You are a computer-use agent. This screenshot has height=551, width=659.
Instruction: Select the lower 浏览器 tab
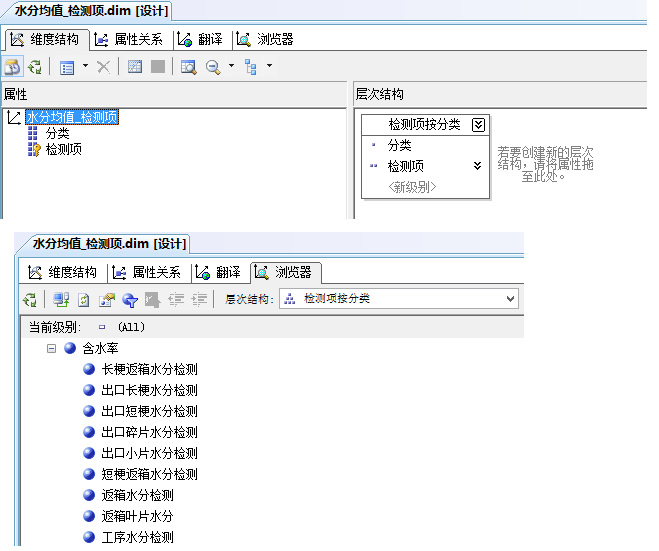[x=285, y=272]
